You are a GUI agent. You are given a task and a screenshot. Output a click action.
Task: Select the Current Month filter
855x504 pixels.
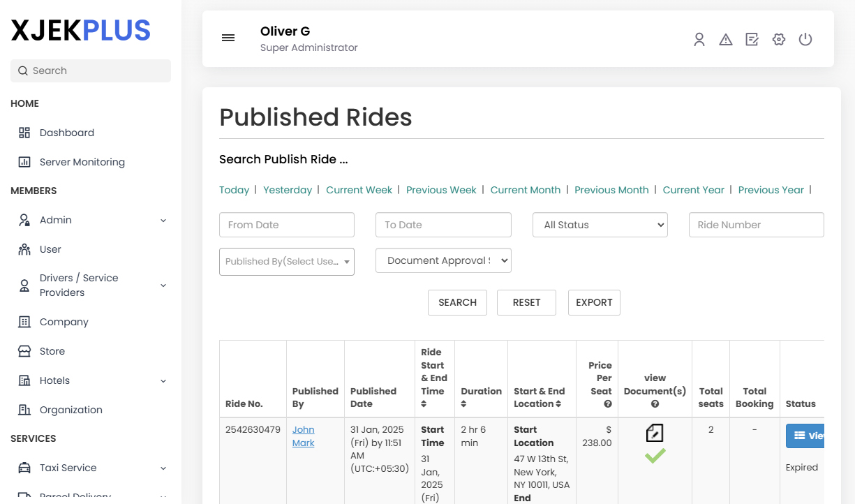pos(526,189)
